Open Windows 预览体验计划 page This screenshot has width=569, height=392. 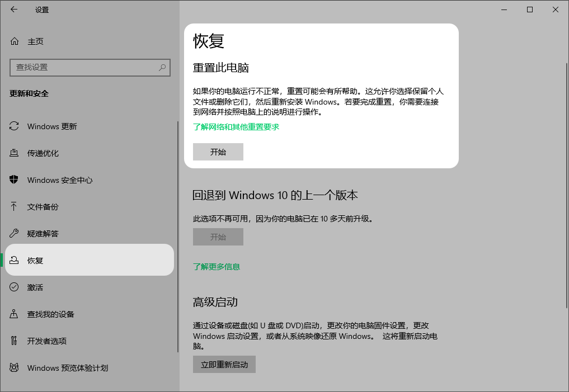[90, 368]
